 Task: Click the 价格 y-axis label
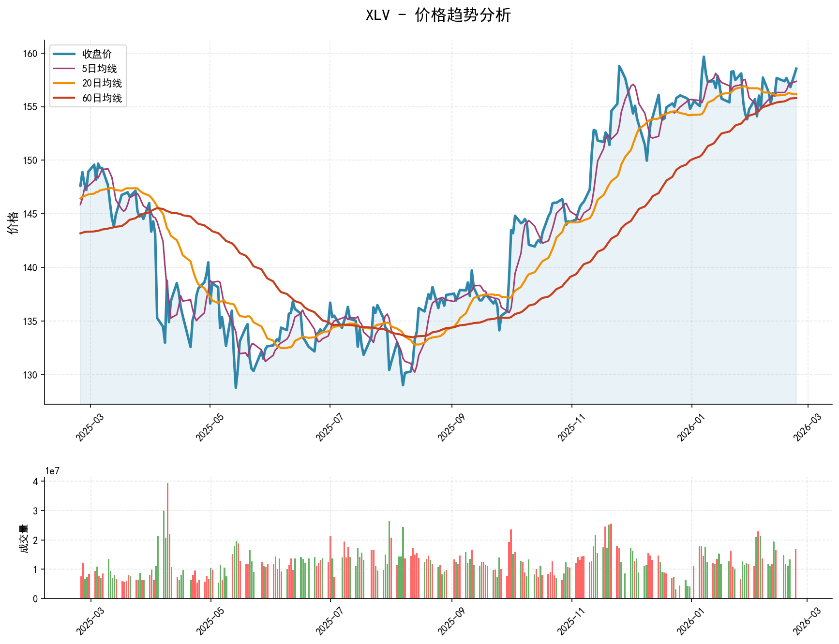(13, 222)
